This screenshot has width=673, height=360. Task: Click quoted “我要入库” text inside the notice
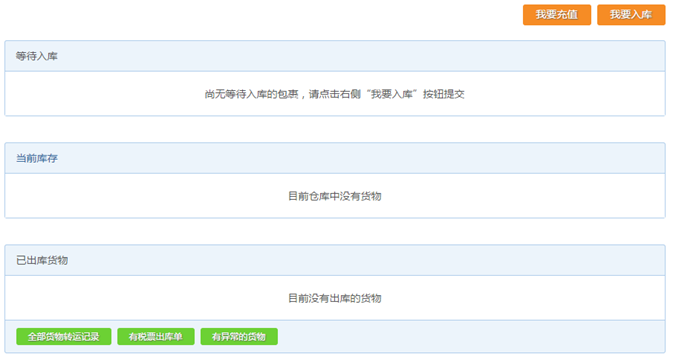coord(391,94)
